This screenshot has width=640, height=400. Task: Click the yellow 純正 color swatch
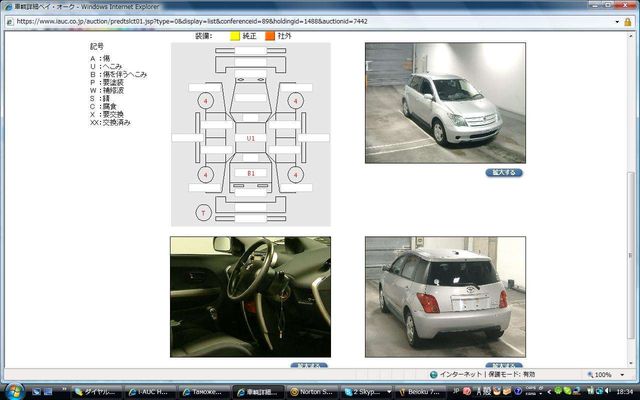(x=236, y=35)
